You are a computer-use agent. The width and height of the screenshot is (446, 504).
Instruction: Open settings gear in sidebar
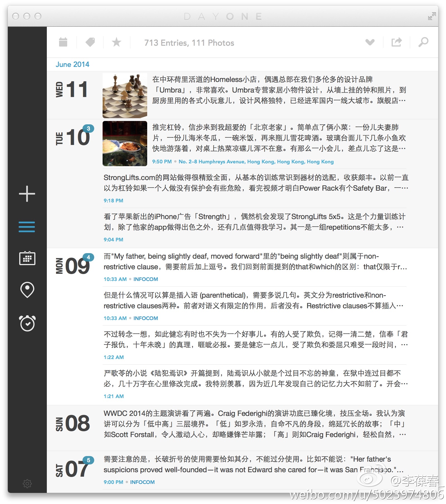click(x=27, y=483)
